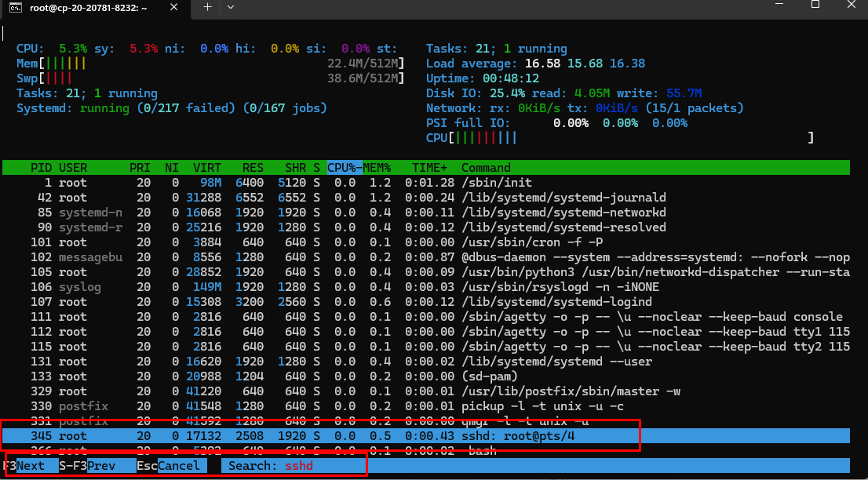This screenshot has width=868, height=480.
Task: Maximize the terminal window
Action: click(x=815, y=5)
